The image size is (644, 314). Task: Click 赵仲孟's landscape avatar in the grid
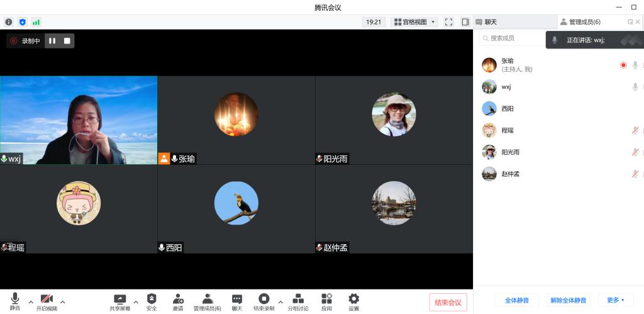394,203
